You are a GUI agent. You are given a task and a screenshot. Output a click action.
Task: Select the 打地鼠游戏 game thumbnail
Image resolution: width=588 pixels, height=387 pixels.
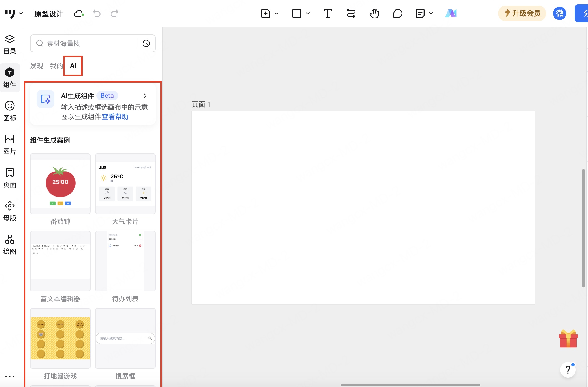(60, 338)
